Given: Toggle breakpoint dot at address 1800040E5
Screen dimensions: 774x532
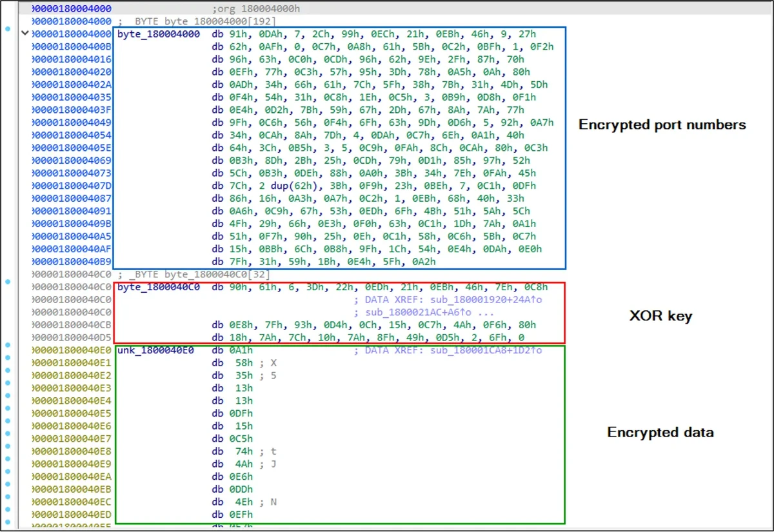Looking at the screenshot, I should 7,413.
